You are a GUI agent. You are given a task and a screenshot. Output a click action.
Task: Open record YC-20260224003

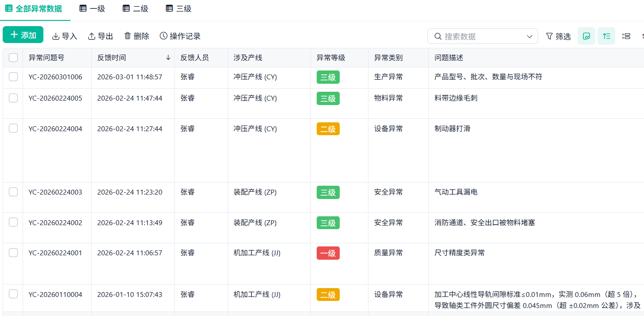point(55,192)
